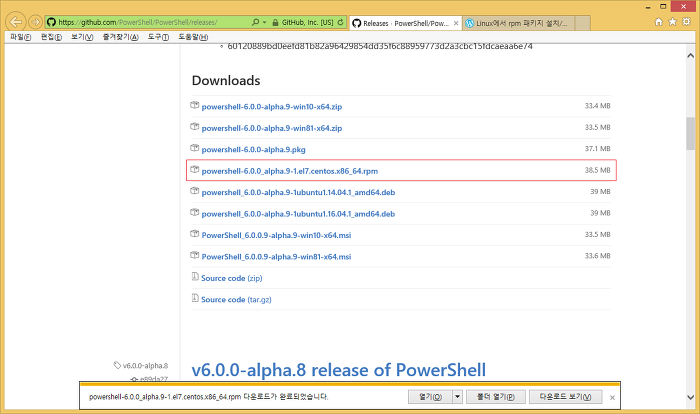The height and width of the screenshot is (414, 700).
Task: Click the tag icon beside v6.0.0-alpha.8
Action: (x=117, y=365)
